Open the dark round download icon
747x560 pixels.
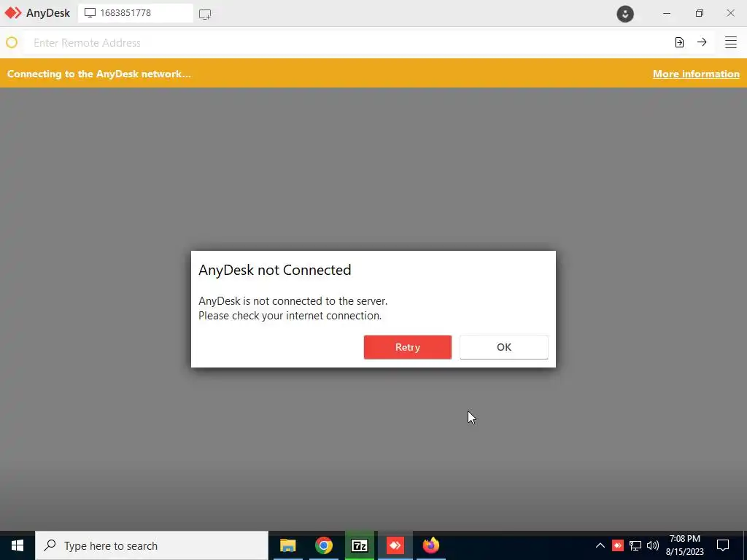pyautogui.click(x=625, y=13)
